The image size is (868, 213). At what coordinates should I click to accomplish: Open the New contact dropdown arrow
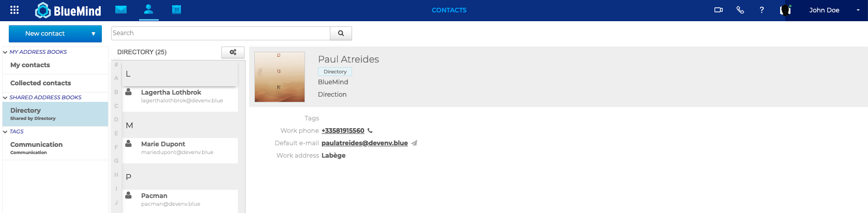pos(93,34)
